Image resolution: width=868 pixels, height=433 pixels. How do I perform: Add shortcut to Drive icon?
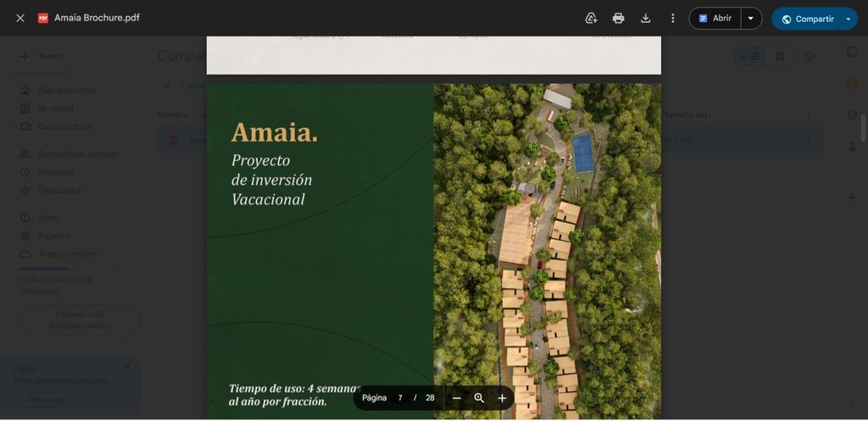[x=591, y=19]
